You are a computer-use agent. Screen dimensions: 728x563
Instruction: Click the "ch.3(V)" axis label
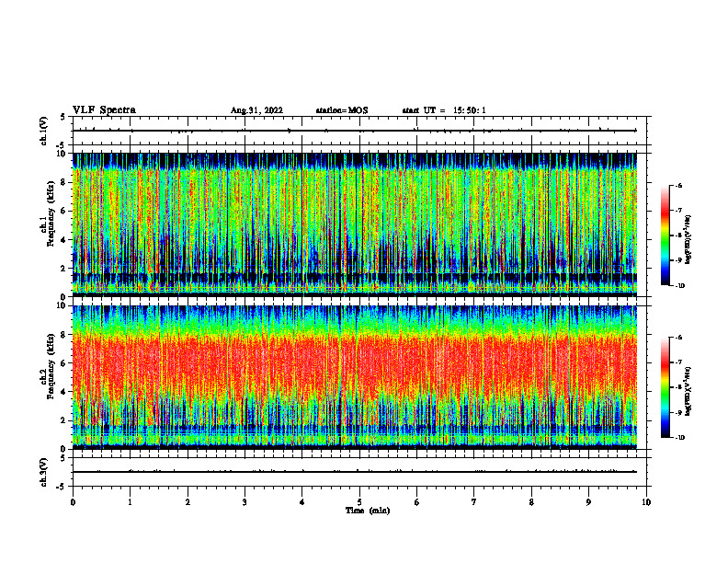tap(44, 472)
